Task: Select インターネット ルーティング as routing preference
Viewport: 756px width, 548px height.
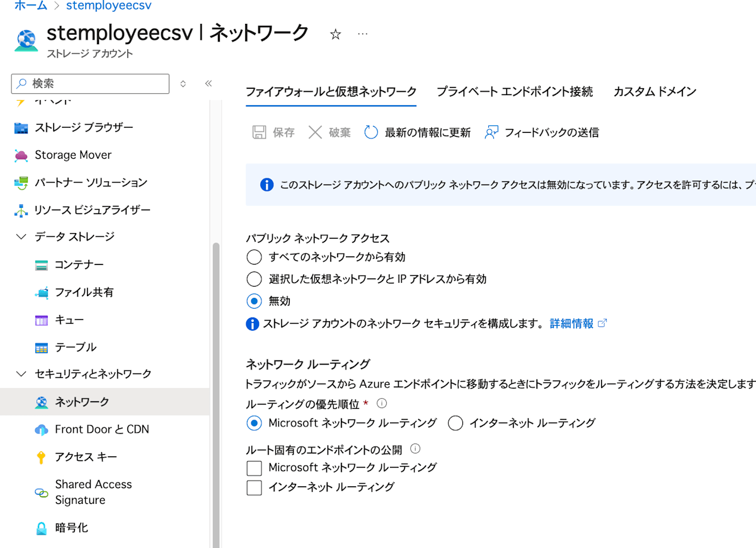Action: point(456,423)
